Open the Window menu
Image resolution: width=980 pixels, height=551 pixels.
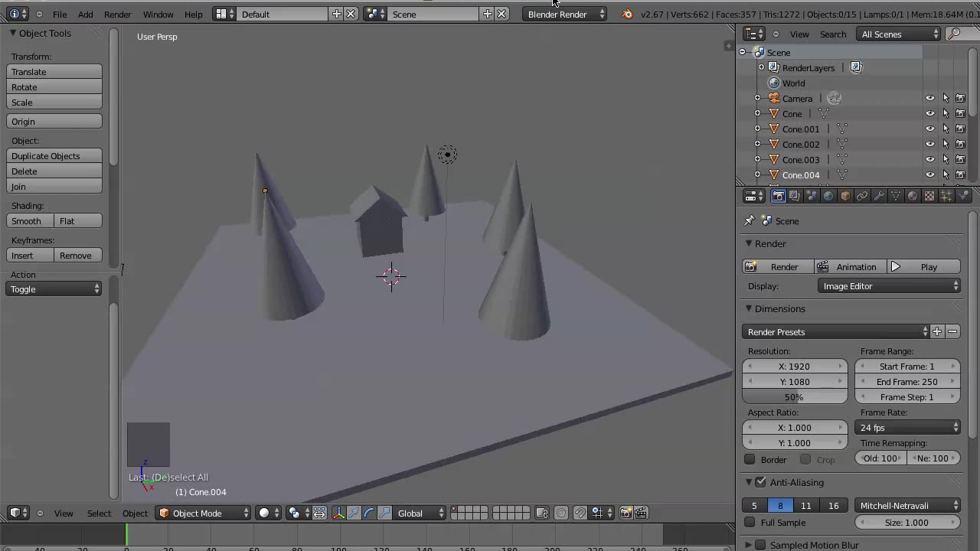pyautogui.click(x=158, y=14)
